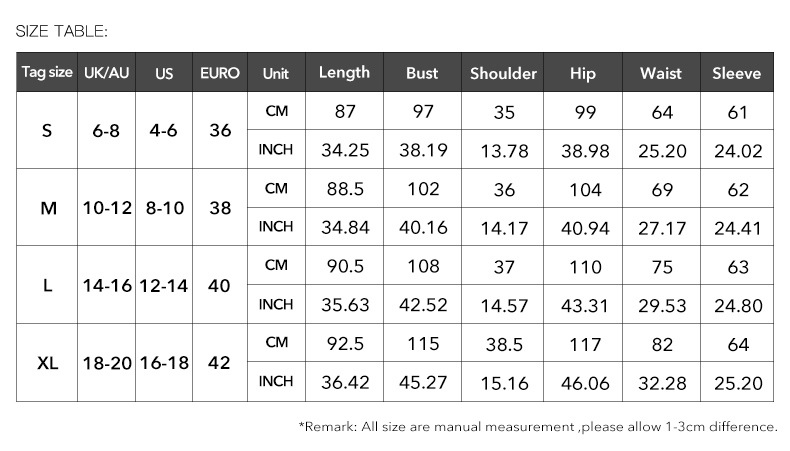Select the Waist column header
This screenshot has width=790, height=451.
pos(661,73)
